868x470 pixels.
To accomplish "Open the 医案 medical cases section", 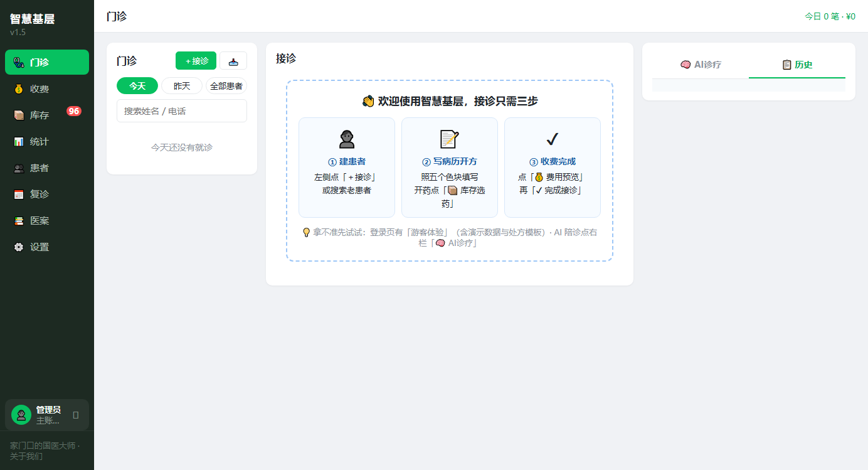I will tap(47, 220).
